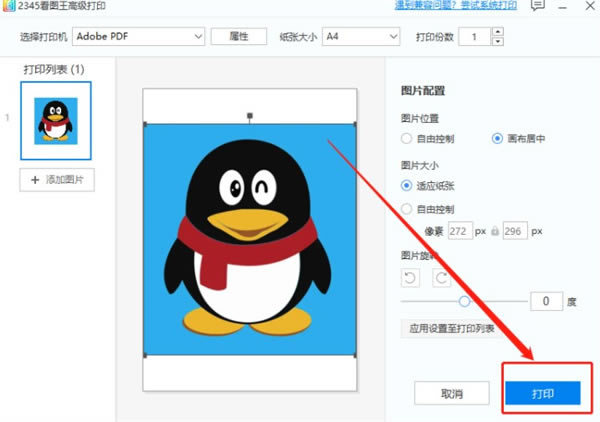Click the blue 打印 print button
The image size is (600, 422).
543,393
